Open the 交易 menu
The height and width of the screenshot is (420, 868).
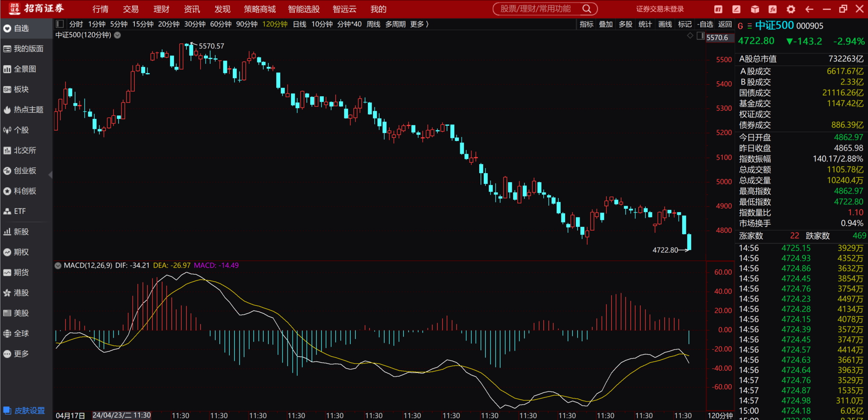[x=131, y=9]
